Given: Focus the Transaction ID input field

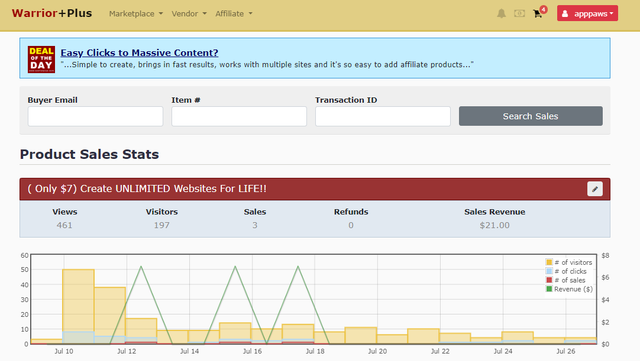Looking at the screenshot, I should 383,116.
